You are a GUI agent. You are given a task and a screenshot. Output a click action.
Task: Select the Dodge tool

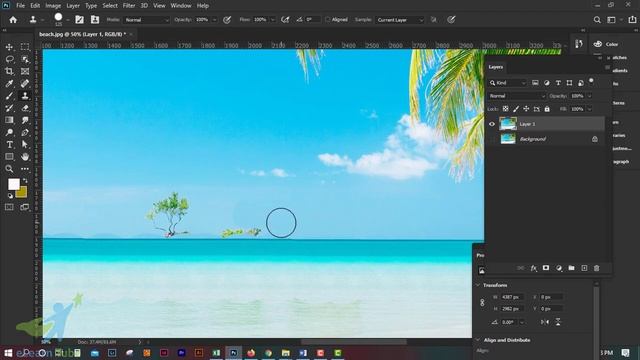9,132
